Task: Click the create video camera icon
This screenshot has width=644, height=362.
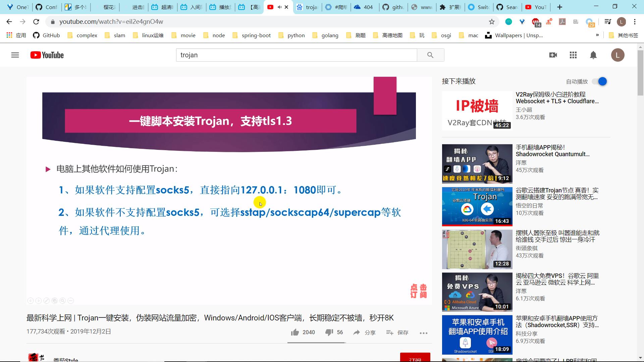Action: [x=553, y=55]
